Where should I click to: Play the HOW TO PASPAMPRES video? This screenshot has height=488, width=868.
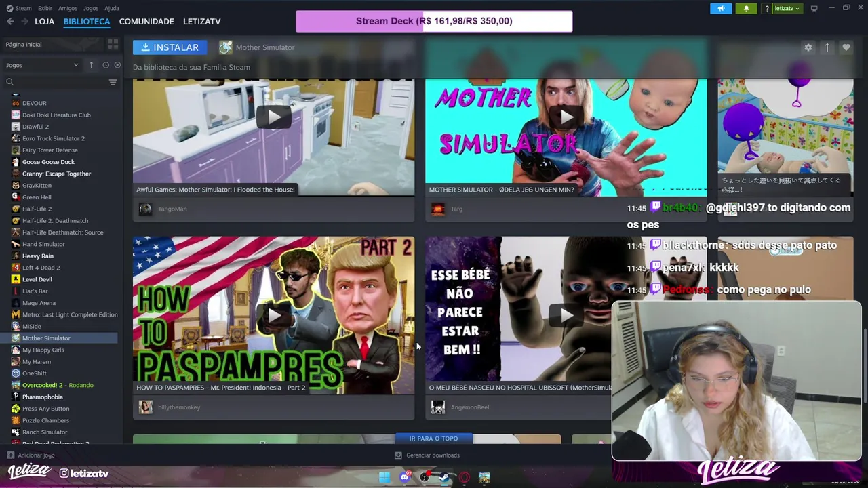273,315
